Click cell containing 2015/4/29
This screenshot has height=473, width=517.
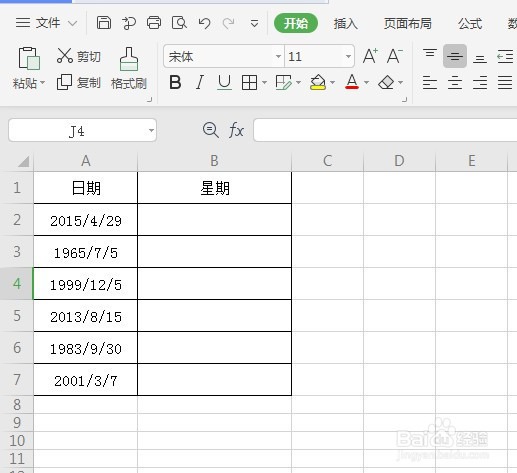click(86, 220)
